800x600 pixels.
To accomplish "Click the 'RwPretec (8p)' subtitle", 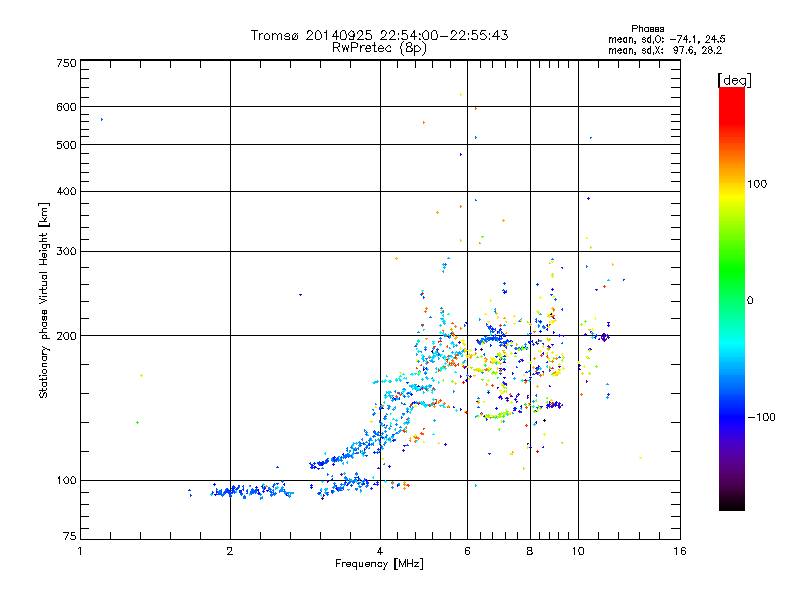I will pyautogui.click(x=379, y=48).
